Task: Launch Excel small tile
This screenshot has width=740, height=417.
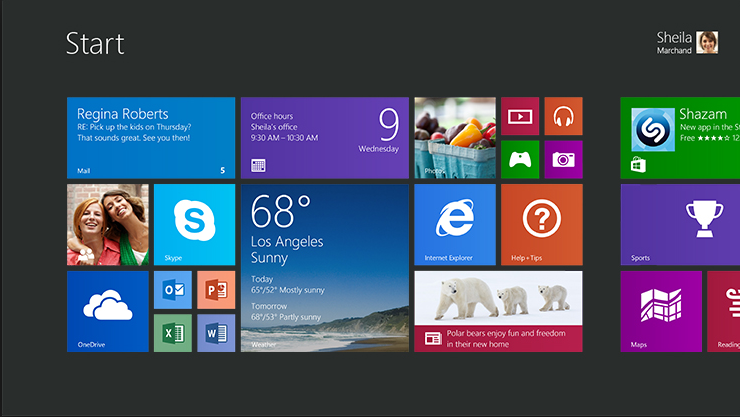Action: 172,332
